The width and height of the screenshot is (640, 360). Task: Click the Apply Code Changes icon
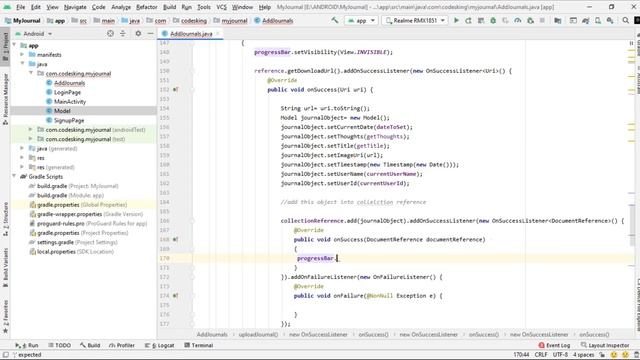pos(481,20)
